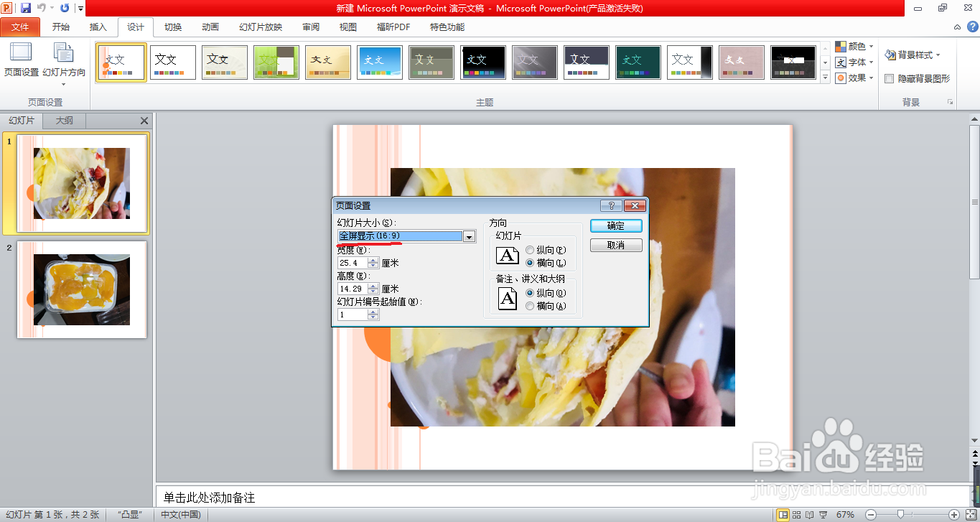The height and width of the screenshot is (522, 980).
Task: Minimize the ribbon with the caret icon
Action: pyautogui.click(x=957, y=27)
